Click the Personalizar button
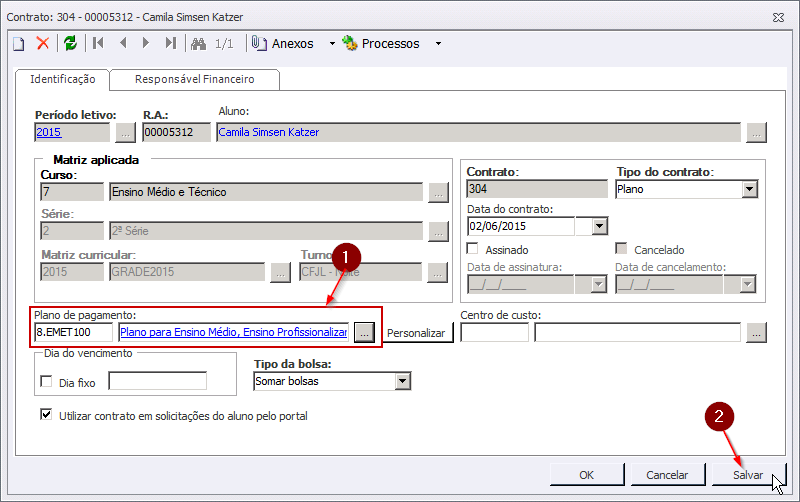This screenshot has height=502, width=800. click(x=416, y=333)
